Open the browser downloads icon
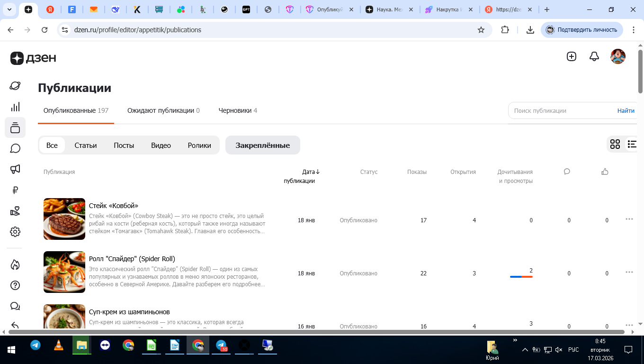Screen dimensions: 644x364 coord(530,30)
